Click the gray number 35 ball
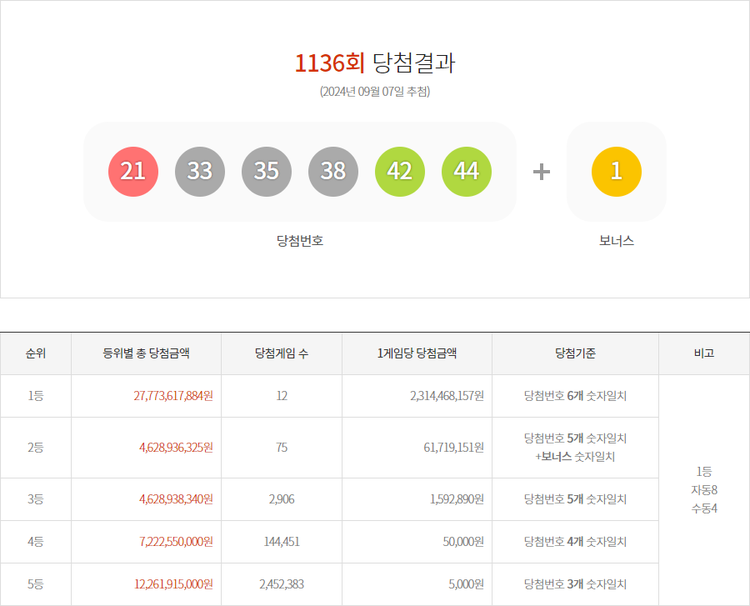The width and height of the screenshot is (750, 606). tap(266, 171)
